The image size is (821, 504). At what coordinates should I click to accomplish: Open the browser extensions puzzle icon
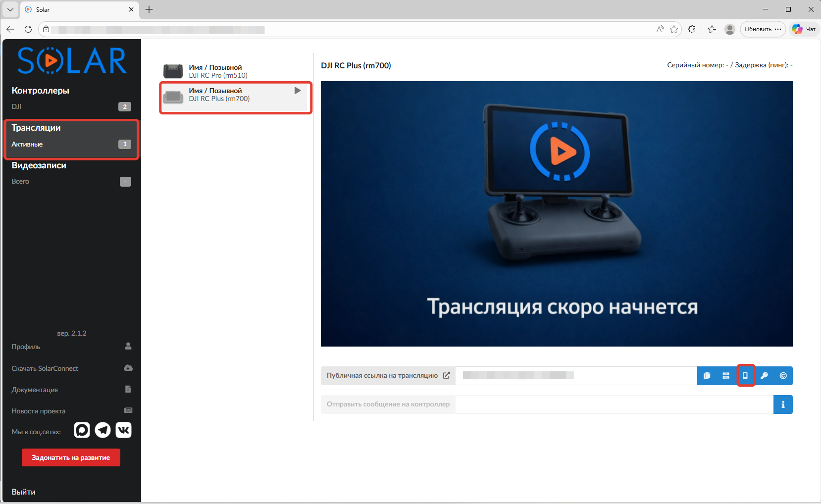click(x=692, y=29)
